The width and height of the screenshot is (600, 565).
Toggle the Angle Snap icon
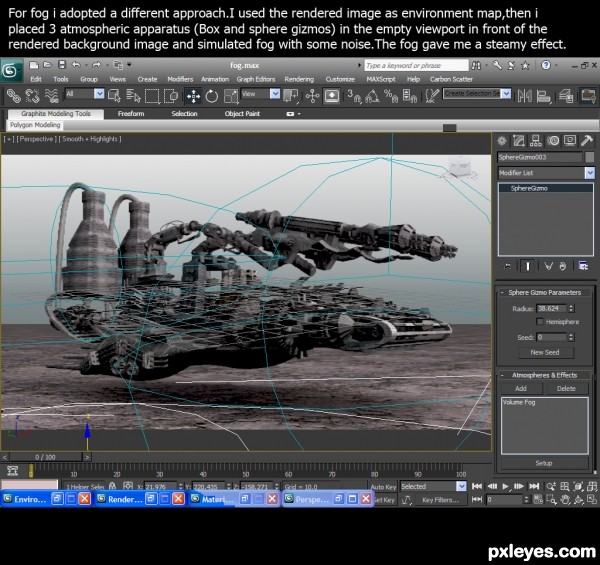coord(372,96)
